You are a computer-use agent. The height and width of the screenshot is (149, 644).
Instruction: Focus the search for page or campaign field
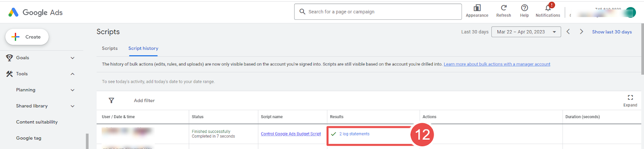[378, 12]
